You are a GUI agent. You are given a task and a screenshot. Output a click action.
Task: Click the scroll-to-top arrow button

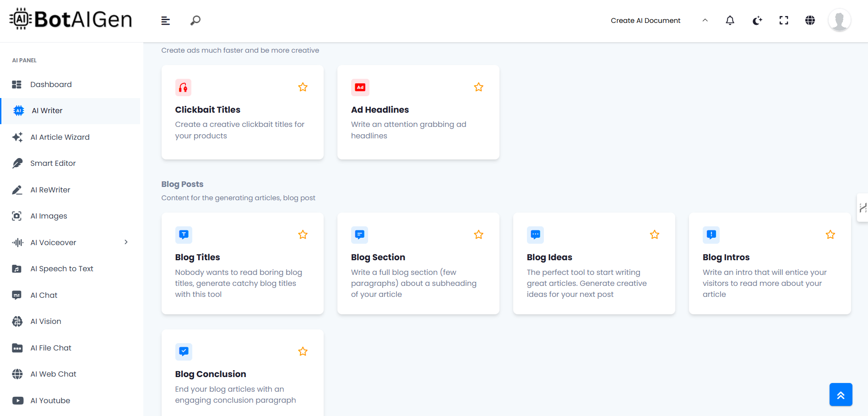pos(841,394)
